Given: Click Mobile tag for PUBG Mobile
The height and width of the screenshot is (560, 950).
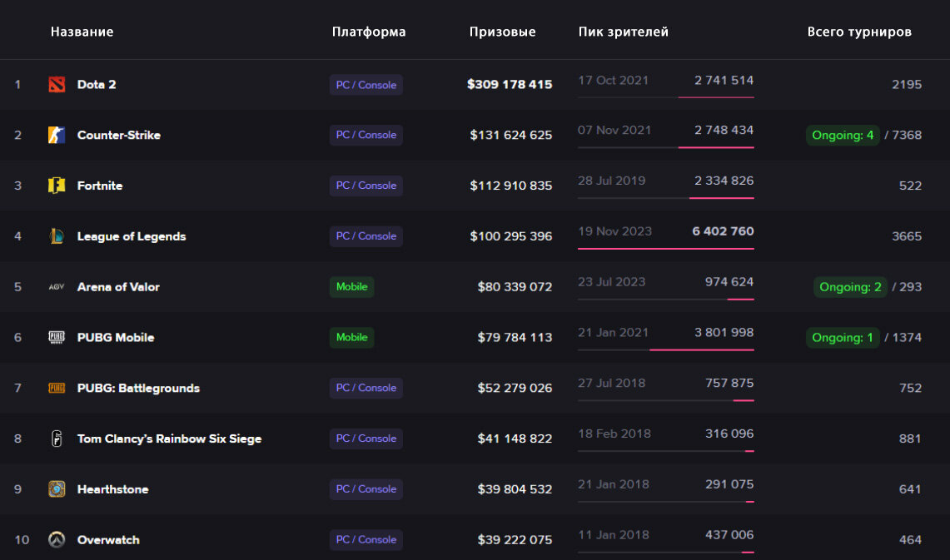Looking at the screenshot, I should (352, 337).
